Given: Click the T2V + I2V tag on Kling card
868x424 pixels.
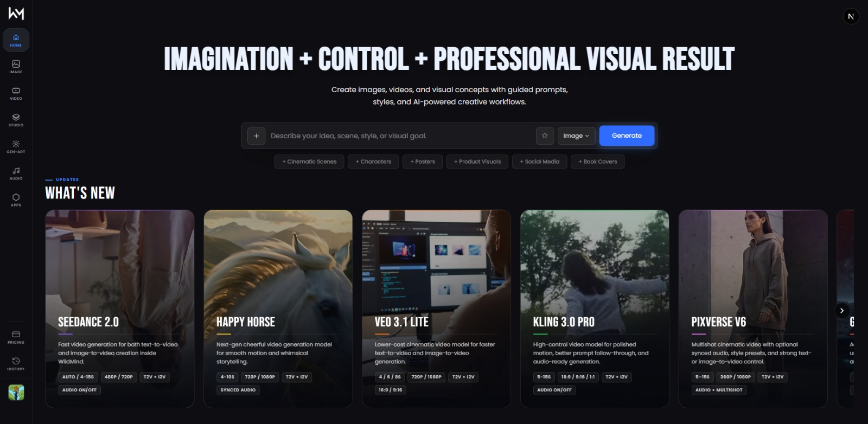Looking at the screenshot, I should 616,377.
